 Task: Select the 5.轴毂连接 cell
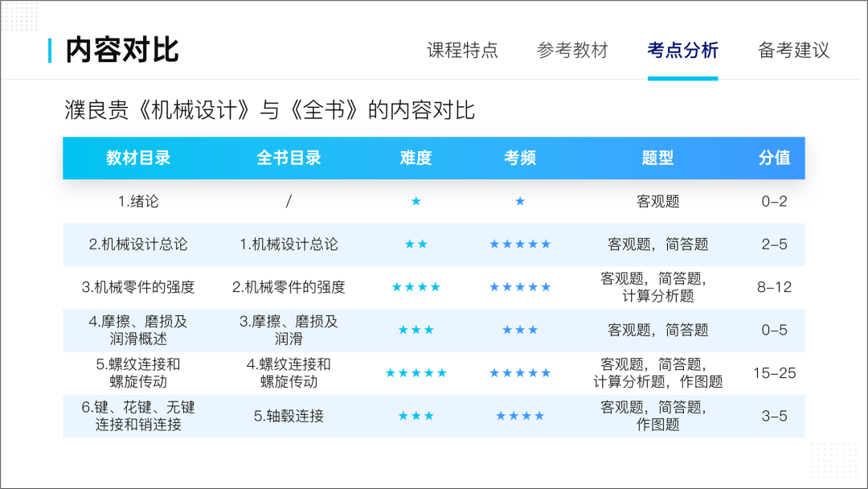(289, 416)
